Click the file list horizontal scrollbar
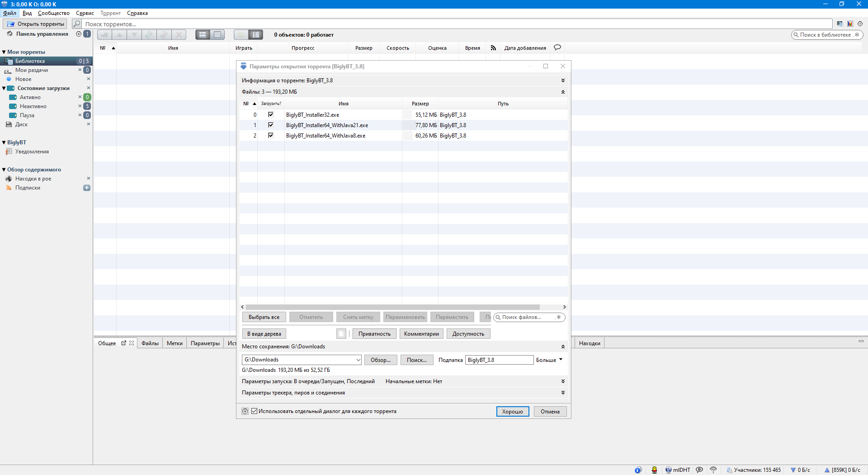868x475 pixels. click(x=392, y=307)
